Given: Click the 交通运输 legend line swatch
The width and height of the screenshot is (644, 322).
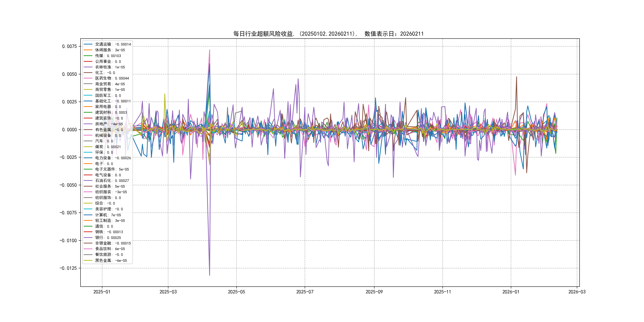Looking at the screenshot, I should click(x=88, y=44).
